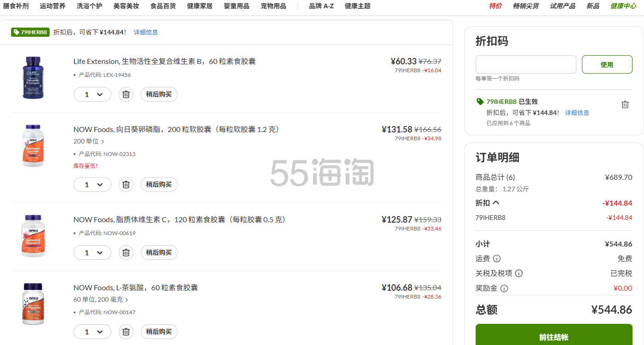The width and height of the screenshot is (644, 345).
Task: Click 库存量低! low stock warning
Action: tap(86, 166)
